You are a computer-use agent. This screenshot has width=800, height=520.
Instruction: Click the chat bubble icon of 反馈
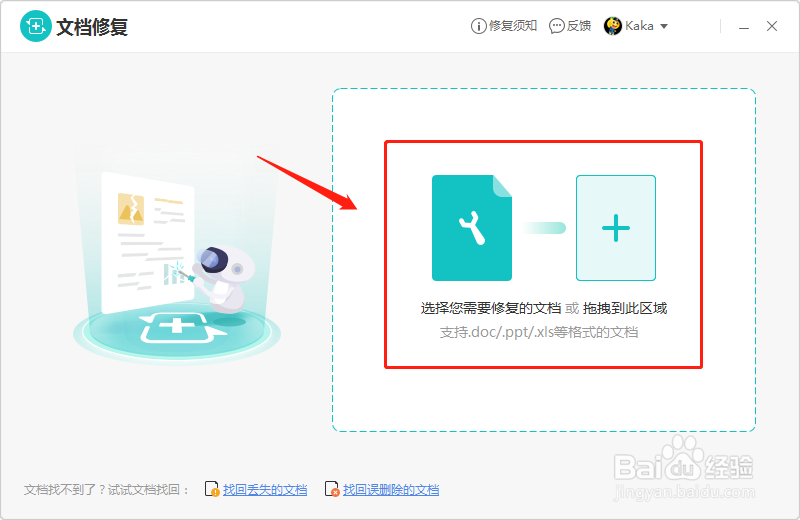click(x=557, y=26)
